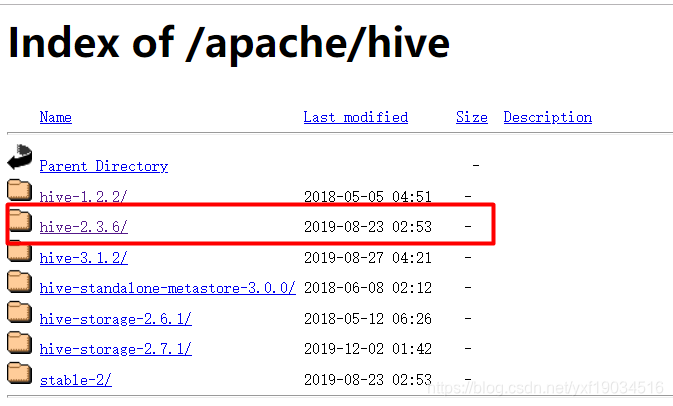Click the folder icon beside hive-standalone-metastore-3.0.0/
This screenshot has height=406, width=673.
pyautogui.click(x=19, y=282)
